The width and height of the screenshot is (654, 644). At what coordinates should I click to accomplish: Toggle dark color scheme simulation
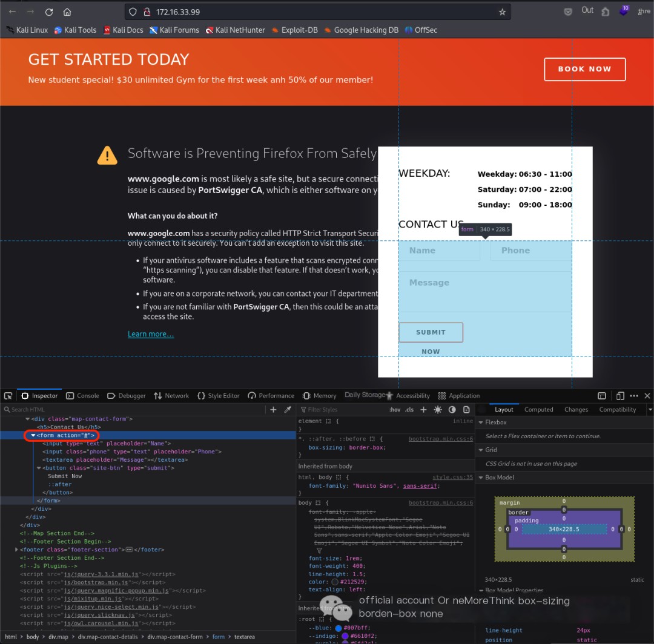tap(452, 410)
